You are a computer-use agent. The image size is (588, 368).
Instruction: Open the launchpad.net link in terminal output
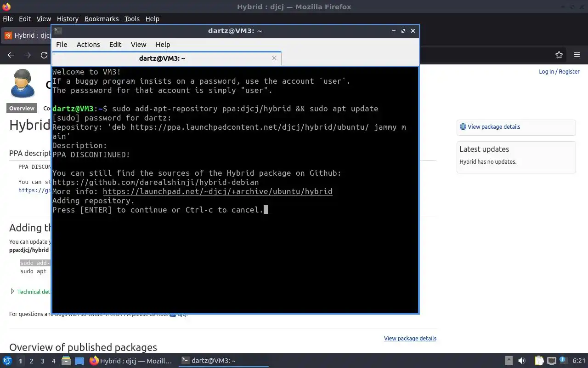point(217,191)
